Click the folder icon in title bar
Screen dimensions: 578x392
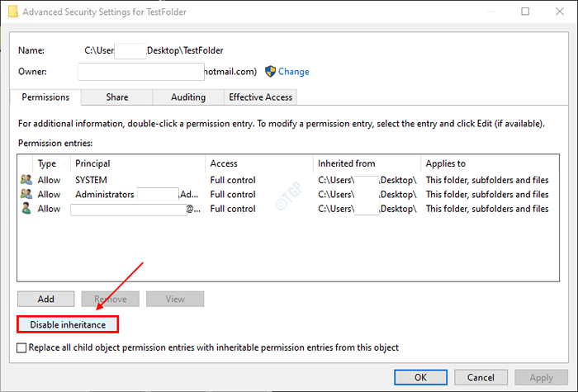point(13,12)
